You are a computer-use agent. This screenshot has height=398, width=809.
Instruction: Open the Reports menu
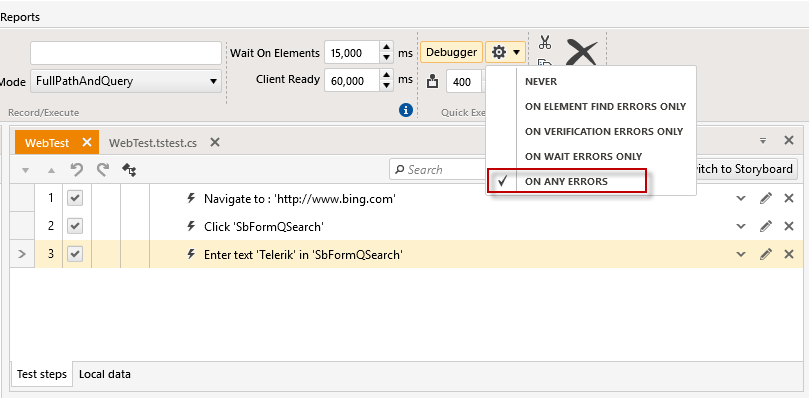click(x=20, y=17)
